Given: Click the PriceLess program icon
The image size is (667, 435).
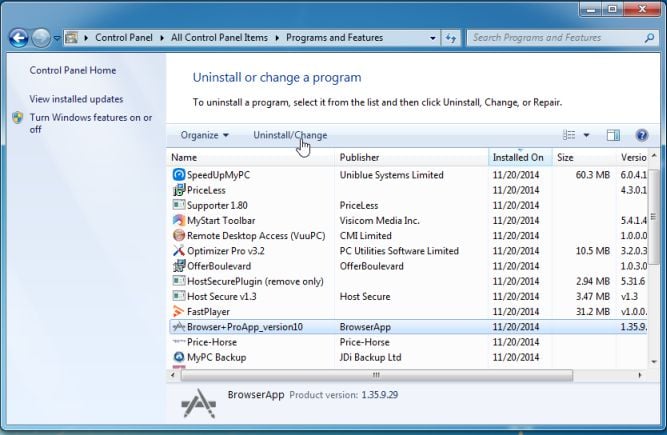Looking at the screenshot, I should click(x=179, y=190).
